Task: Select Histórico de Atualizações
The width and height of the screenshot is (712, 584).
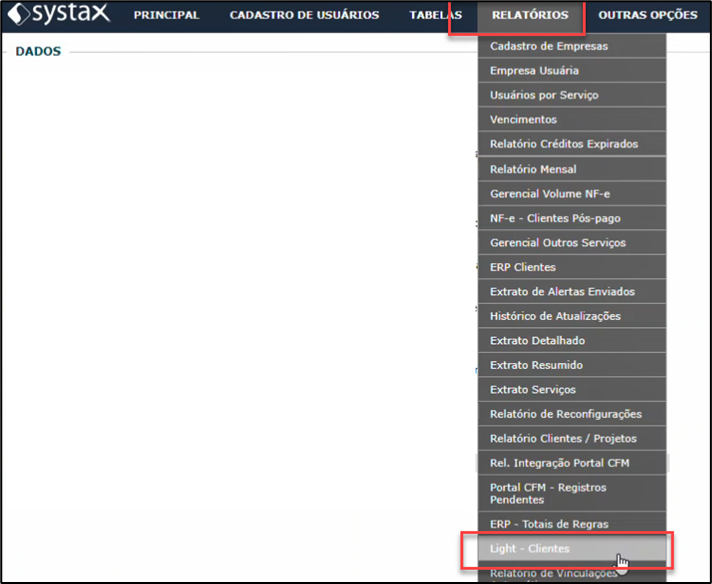Action: click(x=572, y=316)
